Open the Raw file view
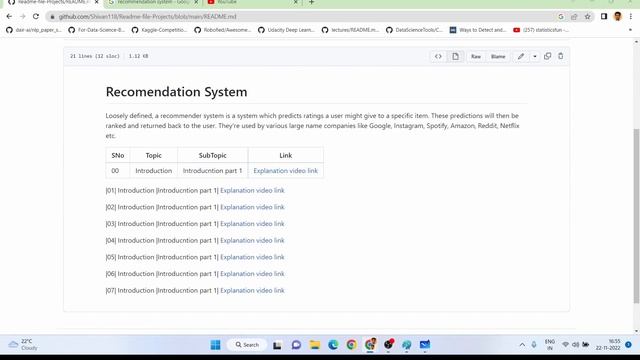Image resolution: width=640 pixels, height=360 pixels. pyautogui.click(x=476, y=56)
